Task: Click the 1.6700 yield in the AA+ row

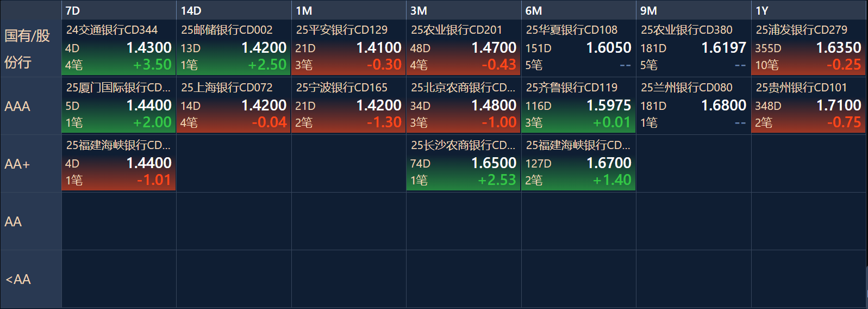Action: click(x=609, y=163)
